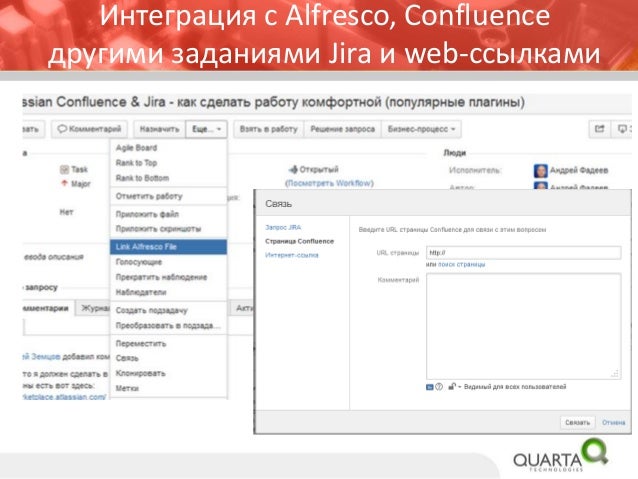The width and height of the screenshot is (638, 479).
Task: Click the Major priority red arrow icon
Action: tap(64, 183)
